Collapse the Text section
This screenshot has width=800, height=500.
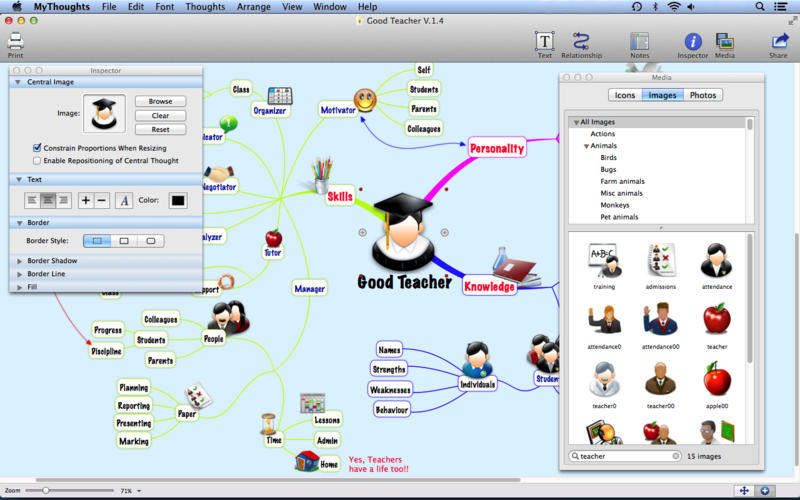click(18, 180)
